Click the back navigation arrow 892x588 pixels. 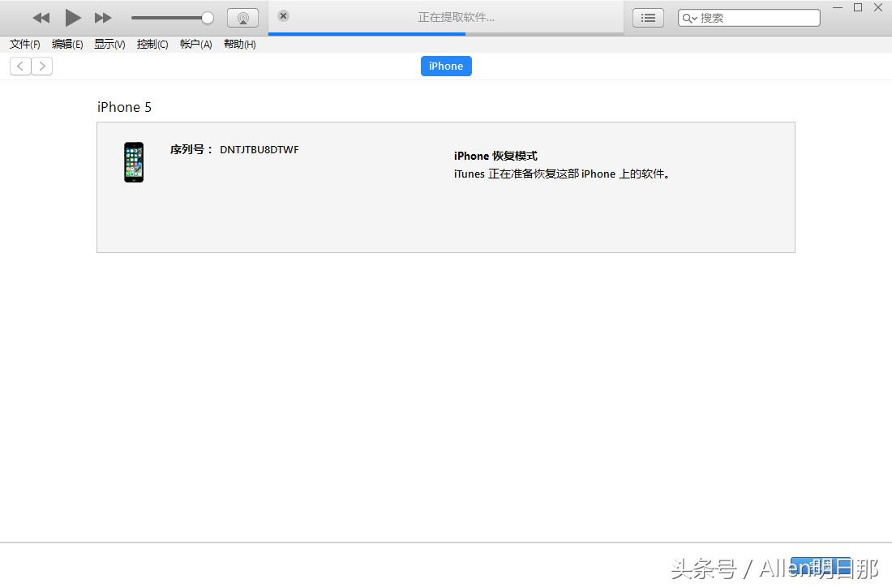(x=19, y=66)
